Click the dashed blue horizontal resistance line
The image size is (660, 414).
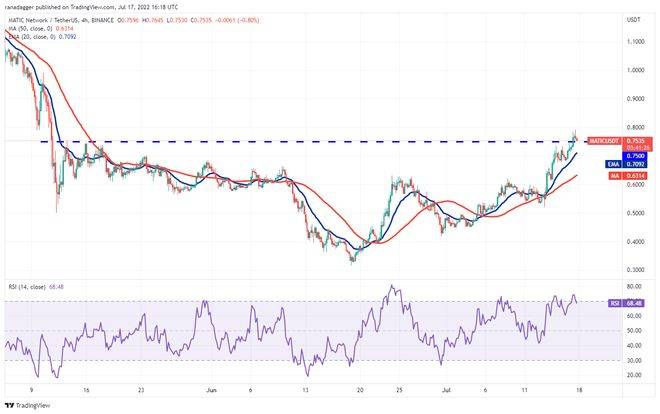coord(300,141)
